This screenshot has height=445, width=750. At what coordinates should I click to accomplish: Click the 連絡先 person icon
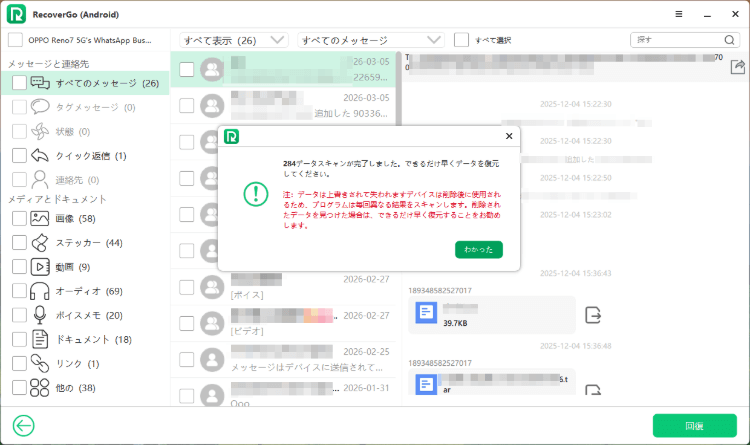coord(40,179)
